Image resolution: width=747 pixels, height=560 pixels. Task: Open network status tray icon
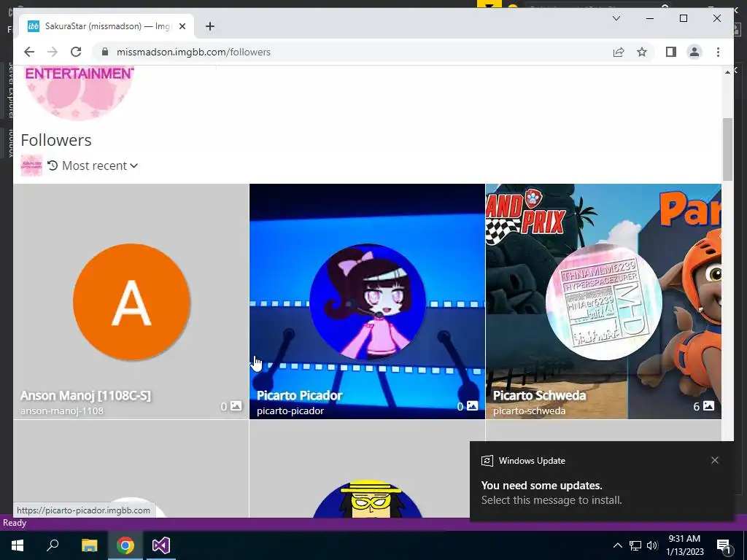pyautogui.click(x=635, y=545)
